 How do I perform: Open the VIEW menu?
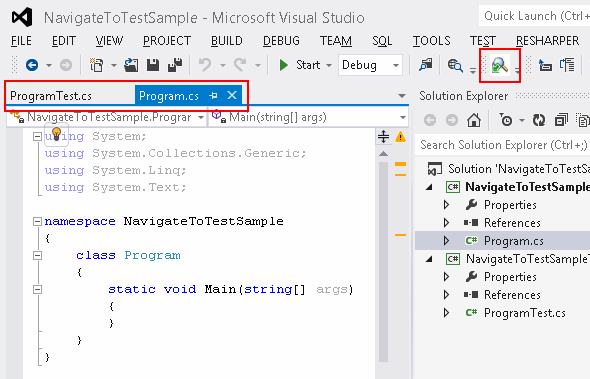[x=109, y=41]
